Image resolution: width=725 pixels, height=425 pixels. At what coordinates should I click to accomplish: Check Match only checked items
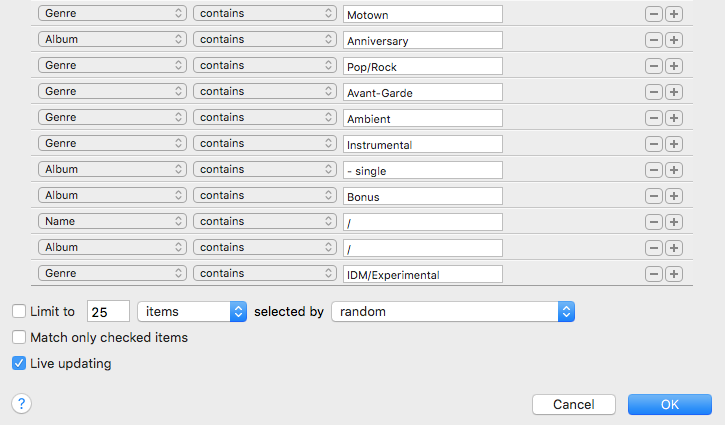pyautogui.click(x=19, y=337)
